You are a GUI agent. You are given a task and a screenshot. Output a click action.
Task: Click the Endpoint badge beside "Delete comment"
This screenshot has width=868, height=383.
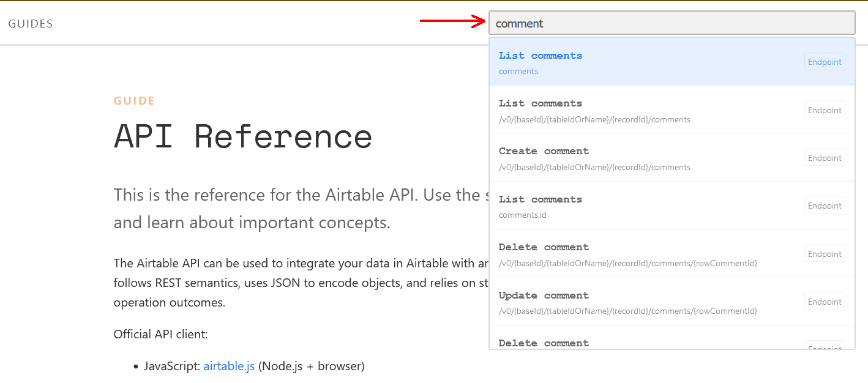pyautogui.click(x=824, y=253)
